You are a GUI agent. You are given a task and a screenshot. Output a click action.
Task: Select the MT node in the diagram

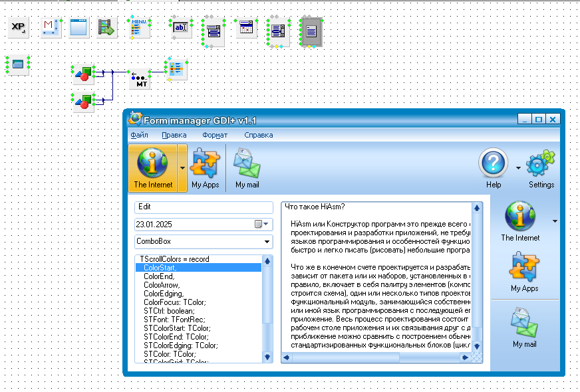(140, 78)
